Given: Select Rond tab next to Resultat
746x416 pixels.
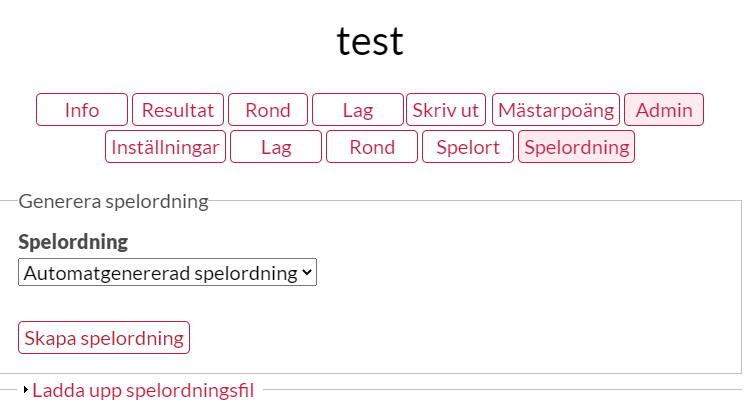Looking at the screenshot, I should click(267, 110).
